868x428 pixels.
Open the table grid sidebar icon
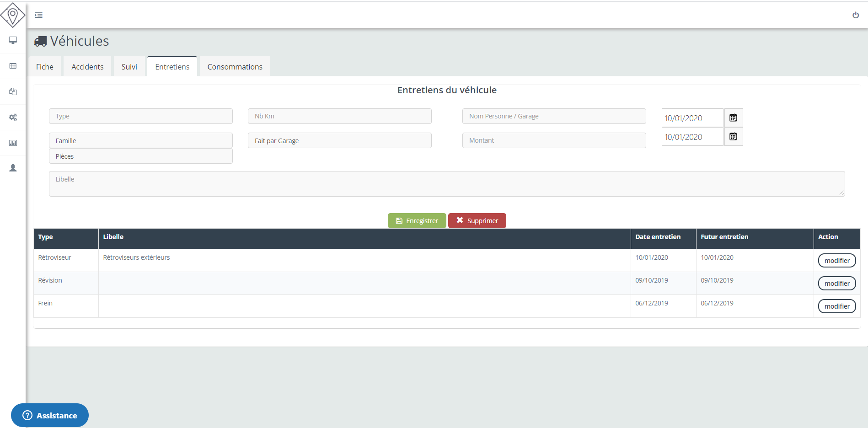(13, 66)
